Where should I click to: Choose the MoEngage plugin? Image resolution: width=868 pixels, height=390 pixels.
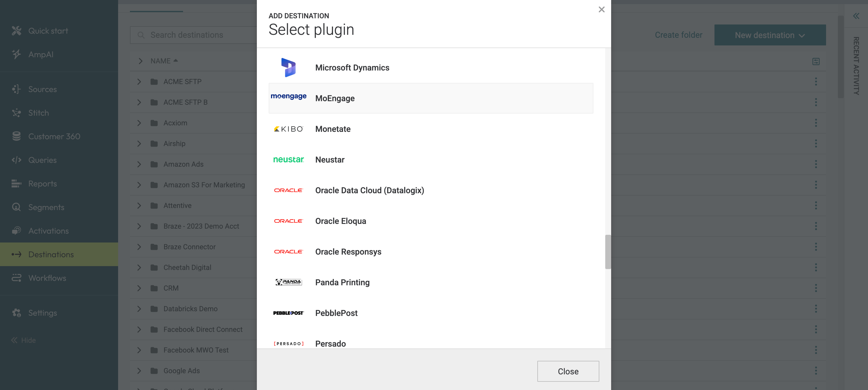pos(431,98)
